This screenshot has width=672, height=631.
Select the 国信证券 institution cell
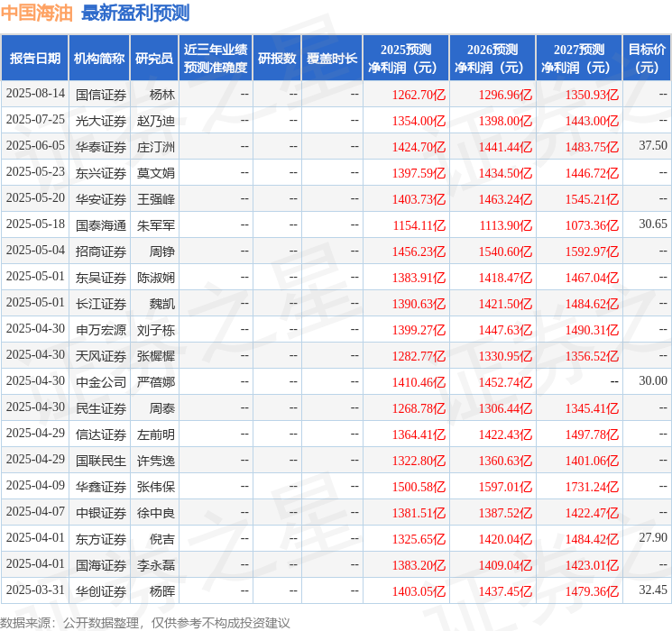click(x=101, y=95)
